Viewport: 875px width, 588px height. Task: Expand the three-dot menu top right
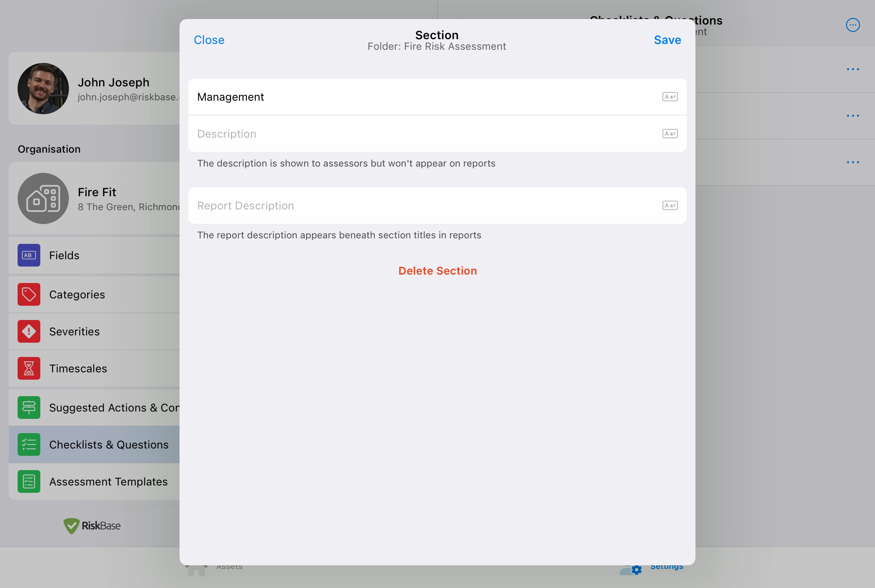pos(853,25)
